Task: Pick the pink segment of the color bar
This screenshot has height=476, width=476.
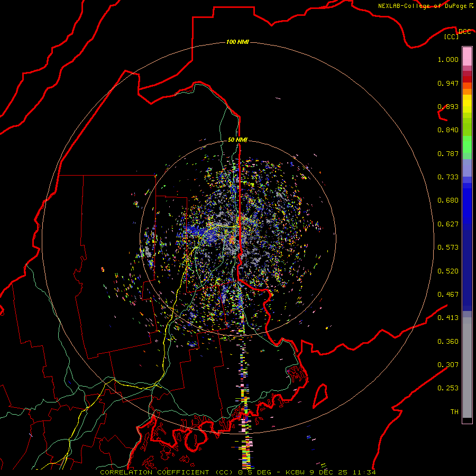Action: (467, 57)
